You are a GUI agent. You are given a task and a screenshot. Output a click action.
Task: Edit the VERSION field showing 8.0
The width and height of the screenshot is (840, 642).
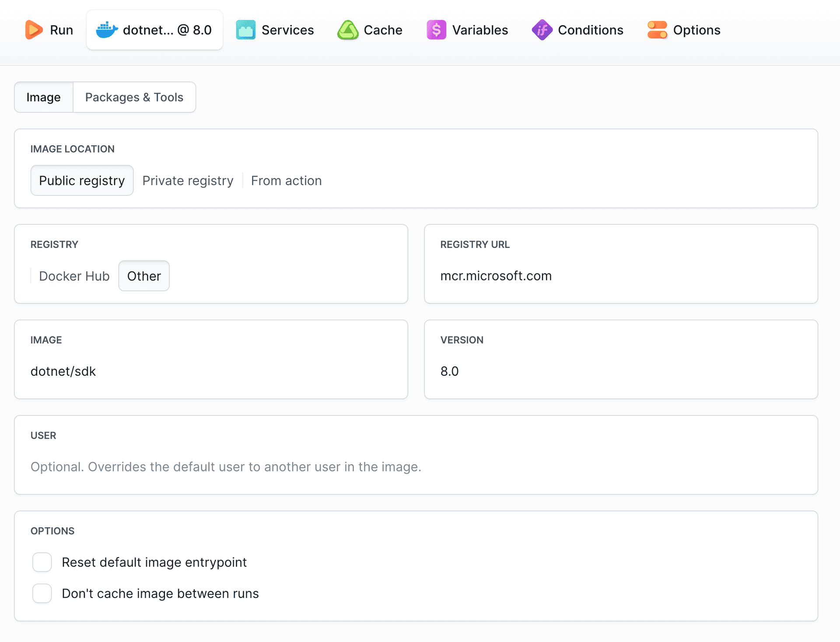[621, 371]
